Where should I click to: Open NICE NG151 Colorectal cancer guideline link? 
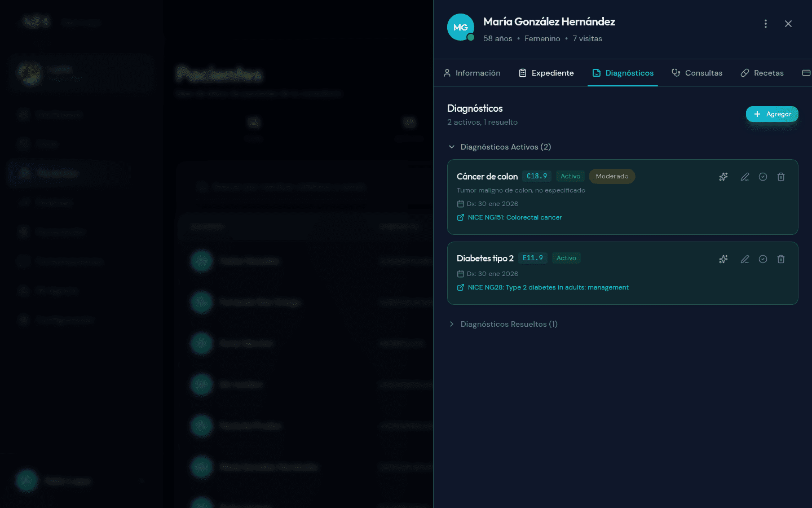pos(514,217)
